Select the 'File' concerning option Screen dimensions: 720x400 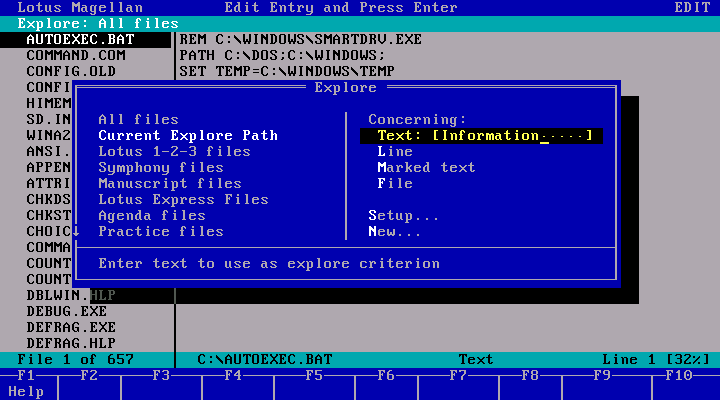(x=395, y=184)
